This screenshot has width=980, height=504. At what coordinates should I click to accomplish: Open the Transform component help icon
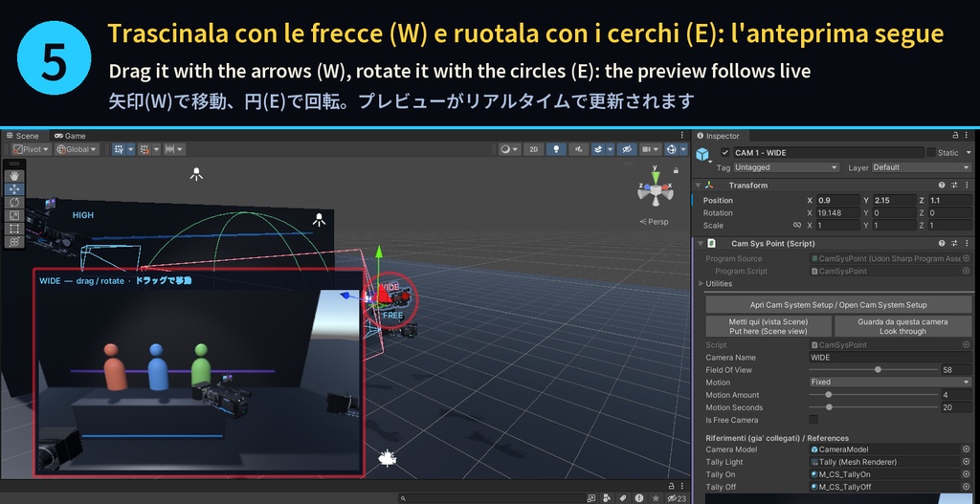[x=942, y=186]
